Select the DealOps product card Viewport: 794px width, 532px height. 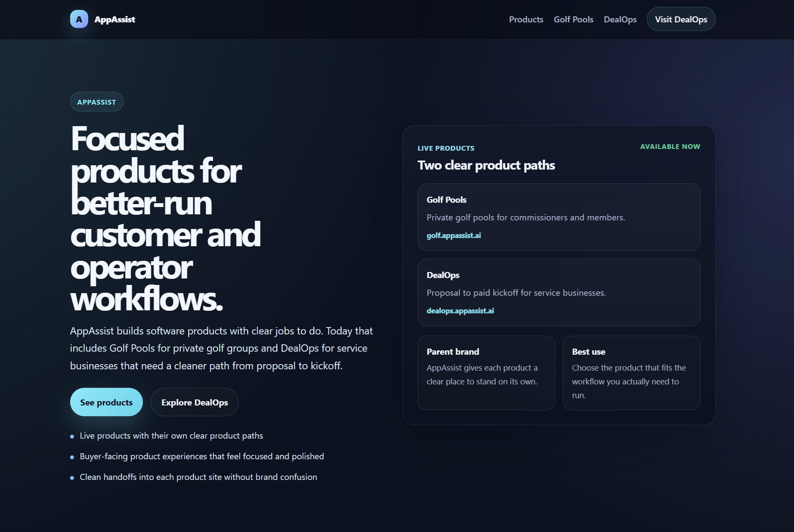point(559,293)
